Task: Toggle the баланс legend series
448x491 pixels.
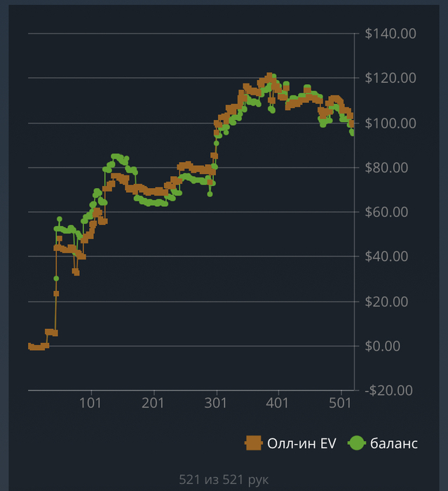Action: 383,443
